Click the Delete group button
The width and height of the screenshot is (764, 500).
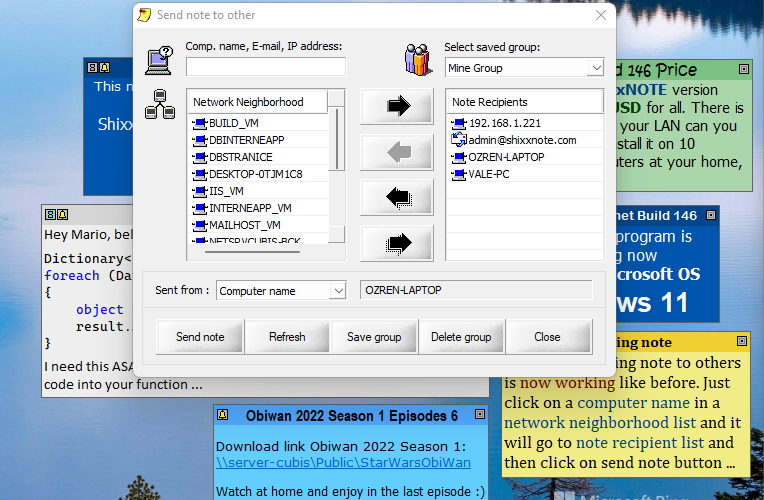461,337
